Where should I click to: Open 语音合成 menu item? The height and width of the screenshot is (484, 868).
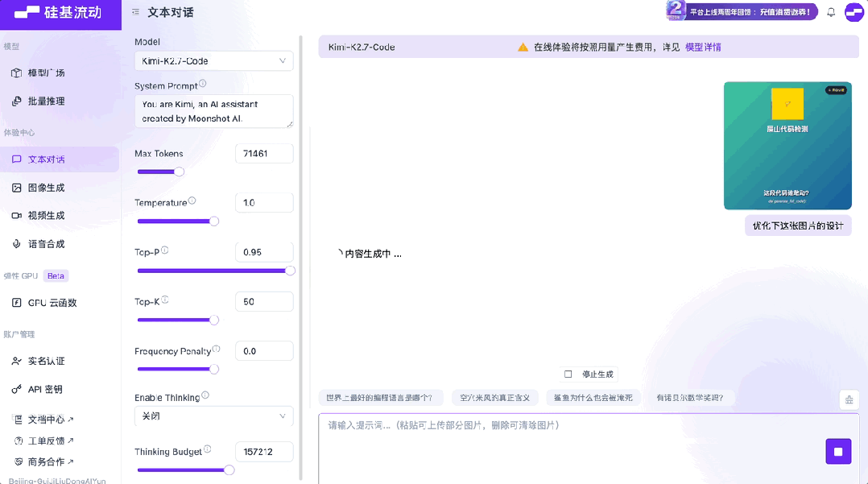pyautogui.click(x=60, y=244)
